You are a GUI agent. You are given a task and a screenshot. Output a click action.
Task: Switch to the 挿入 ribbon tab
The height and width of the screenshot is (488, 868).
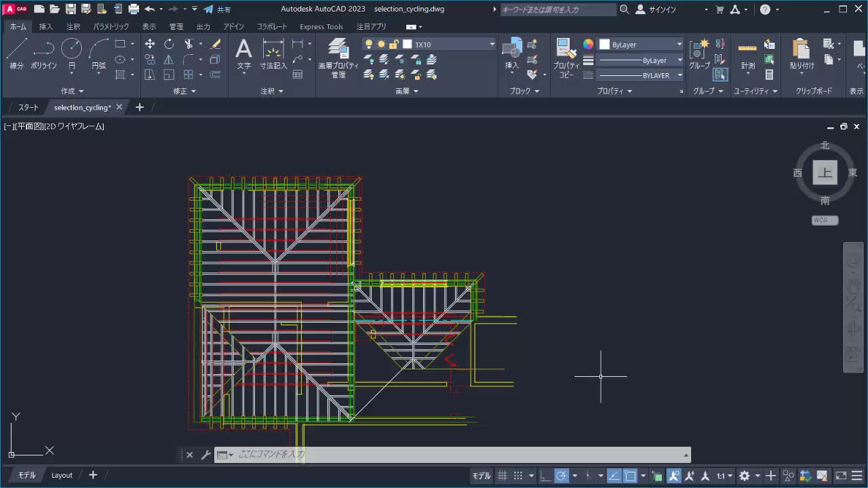pyautogui.click(x=46, y=26)
